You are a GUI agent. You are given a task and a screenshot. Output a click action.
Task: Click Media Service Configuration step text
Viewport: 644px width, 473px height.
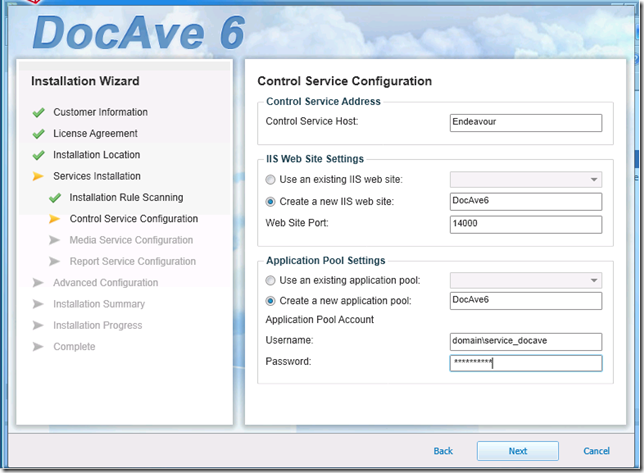[131, 240]
